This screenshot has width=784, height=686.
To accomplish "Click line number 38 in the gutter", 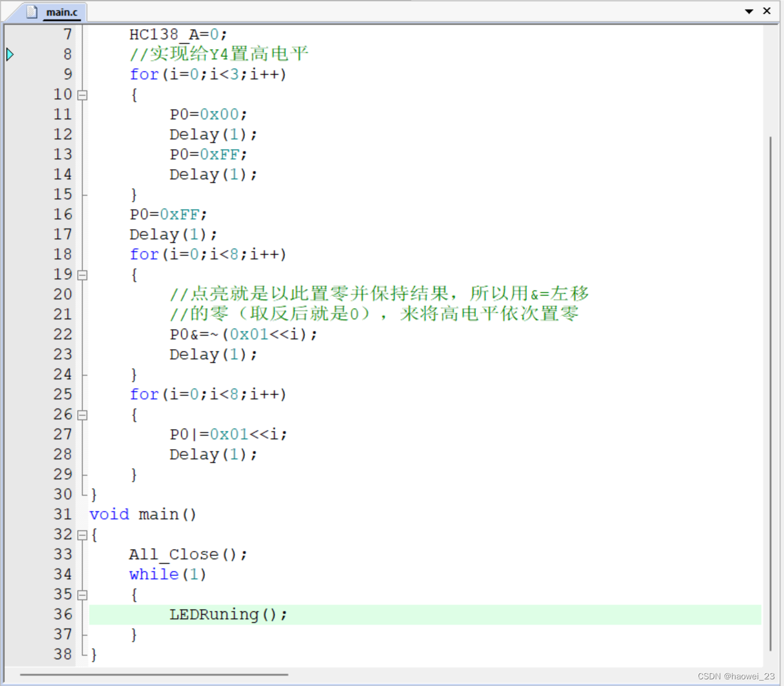I will 62,654.
